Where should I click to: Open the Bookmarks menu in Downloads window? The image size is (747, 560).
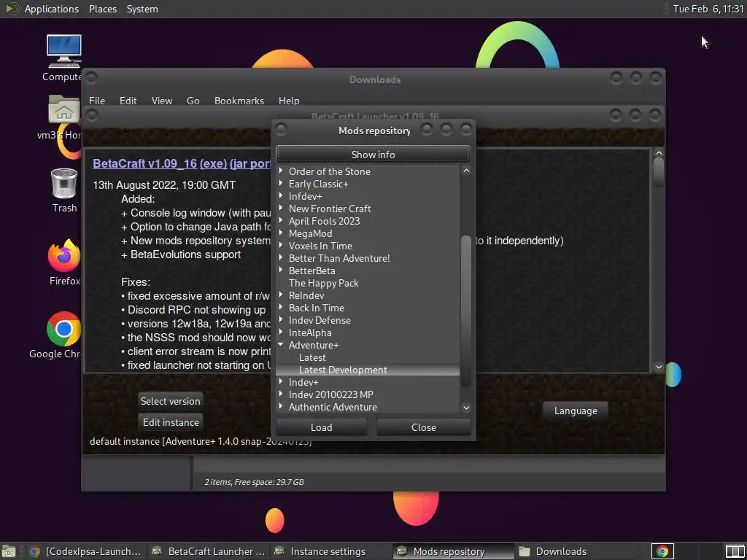click(239, 101)
